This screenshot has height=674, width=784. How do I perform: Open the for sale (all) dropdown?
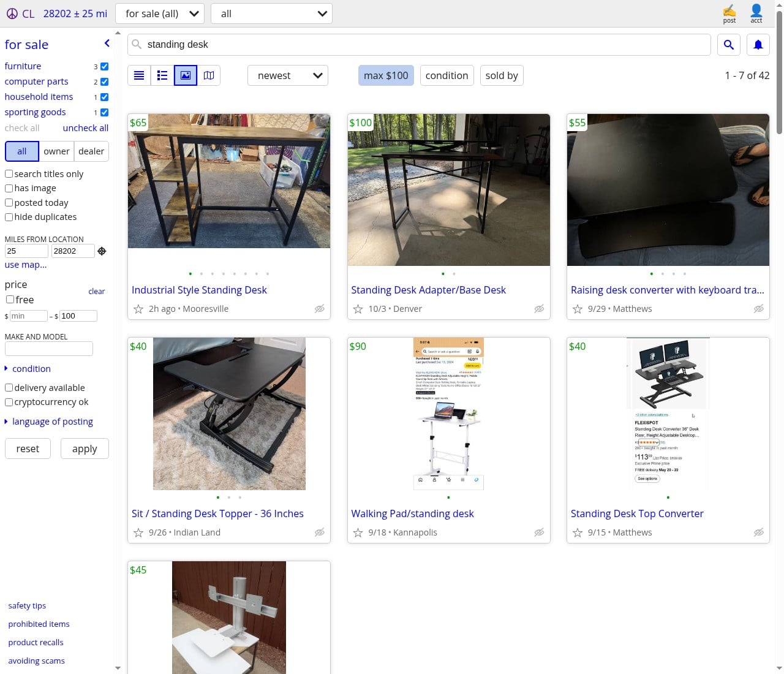pos(160,13)
